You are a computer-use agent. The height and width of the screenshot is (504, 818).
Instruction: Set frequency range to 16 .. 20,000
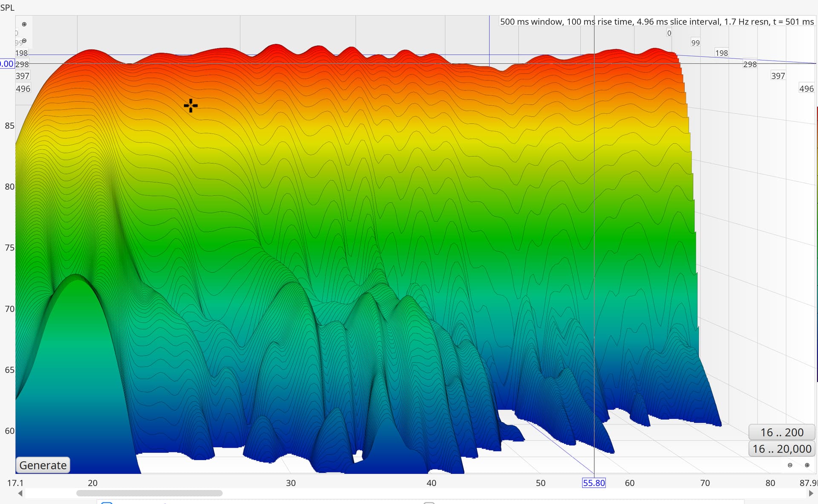tap(782, 449)
